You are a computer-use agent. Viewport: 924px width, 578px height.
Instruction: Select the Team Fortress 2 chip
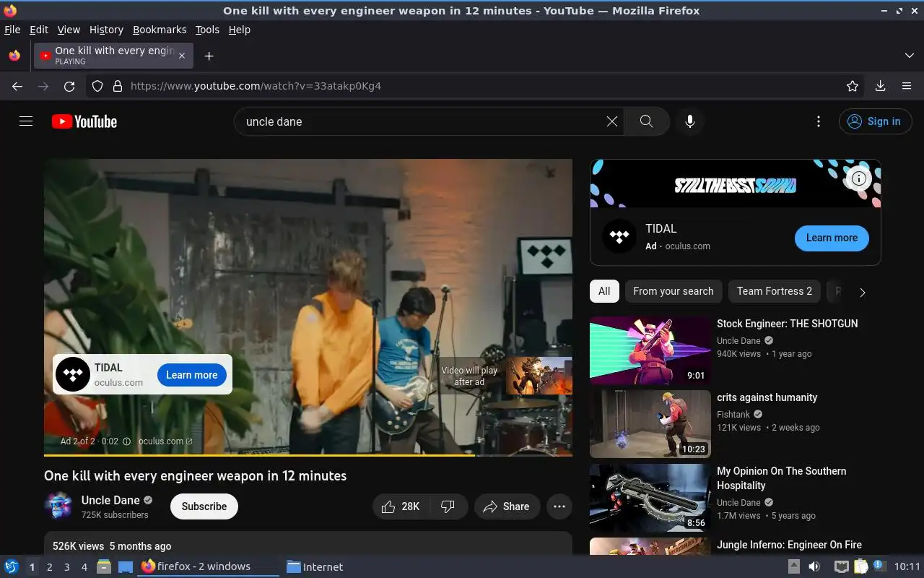(x=775, y=291)
